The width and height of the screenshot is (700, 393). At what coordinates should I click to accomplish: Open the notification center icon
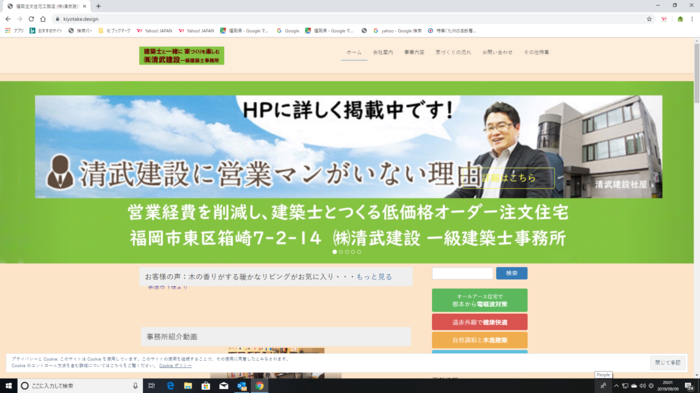point(689,386)
